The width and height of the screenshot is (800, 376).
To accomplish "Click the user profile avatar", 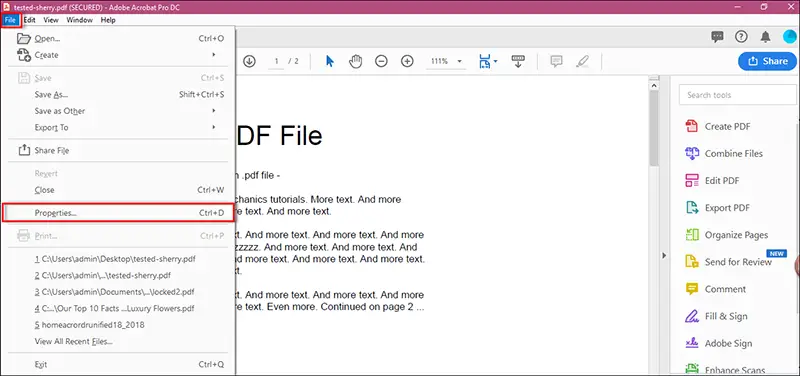I will [790, 37].
